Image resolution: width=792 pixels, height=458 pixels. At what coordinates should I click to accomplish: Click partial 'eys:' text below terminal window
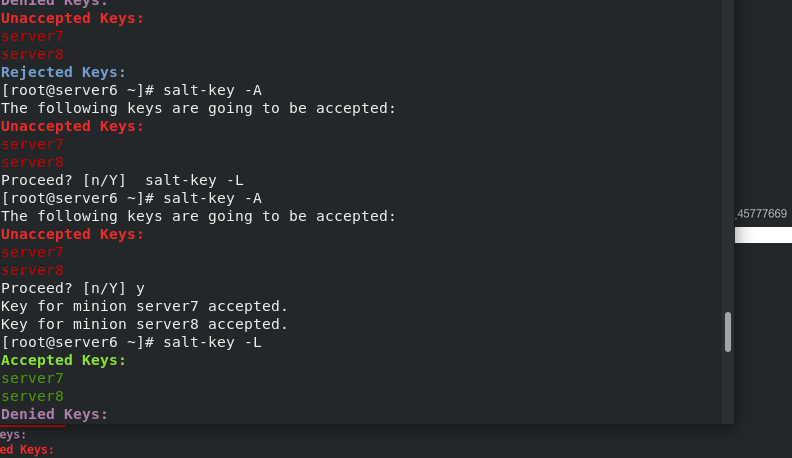coord(13,434)
